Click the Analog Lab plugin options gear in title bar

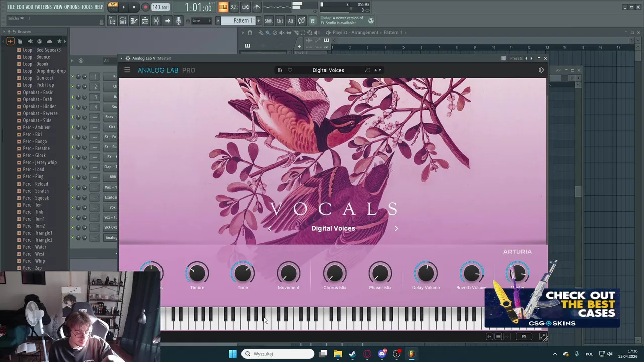coord(128,58)
